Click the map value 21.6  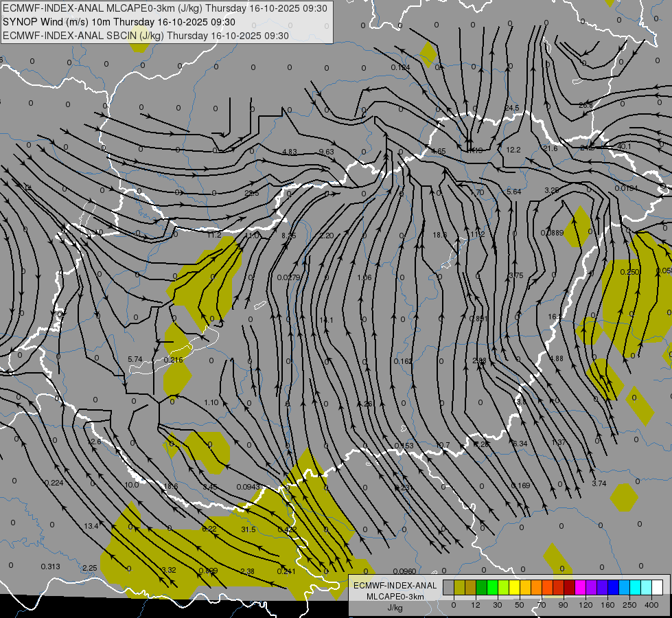[551, 148]
